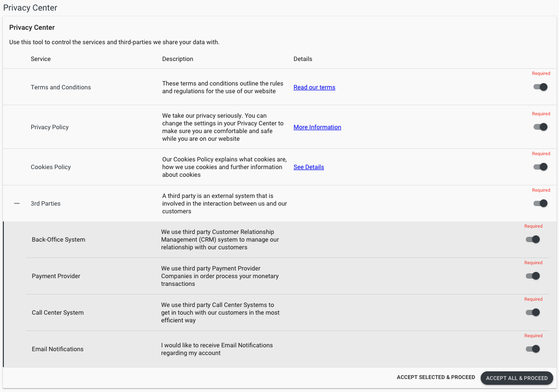559x392 pixels.
Task: Toggle the Email Notifications switch
Action: click(533, 349)
